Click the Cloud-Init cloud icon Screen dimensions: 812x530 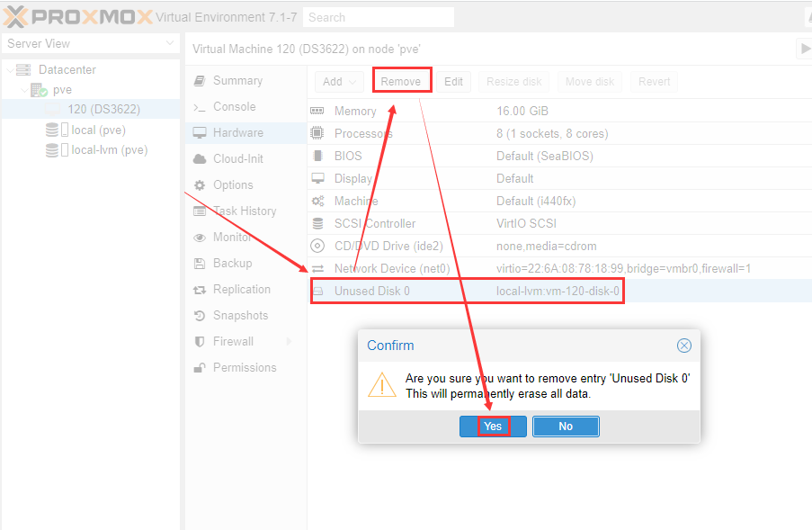tap(200, 159)
